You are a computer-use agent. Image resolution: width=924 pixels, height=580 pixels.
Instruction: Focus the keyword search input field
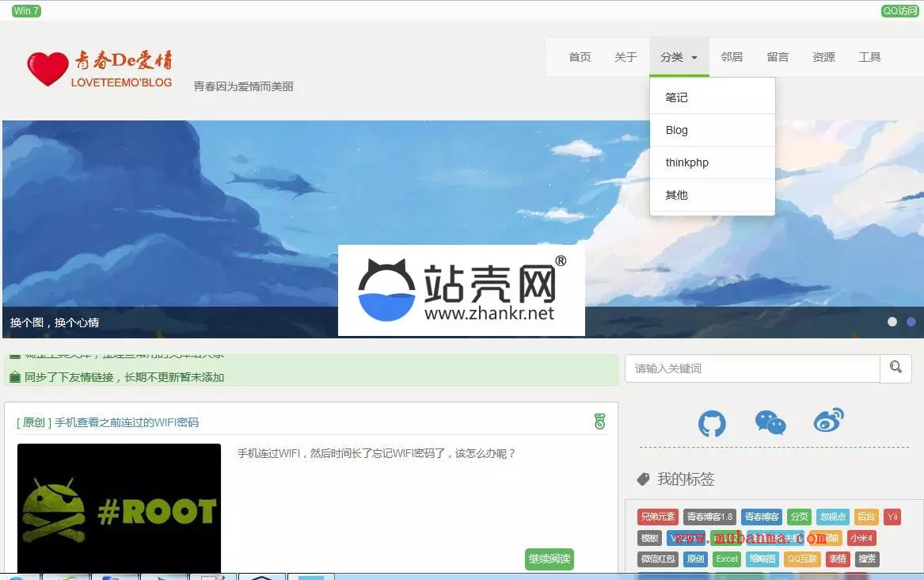pos(752,368)
